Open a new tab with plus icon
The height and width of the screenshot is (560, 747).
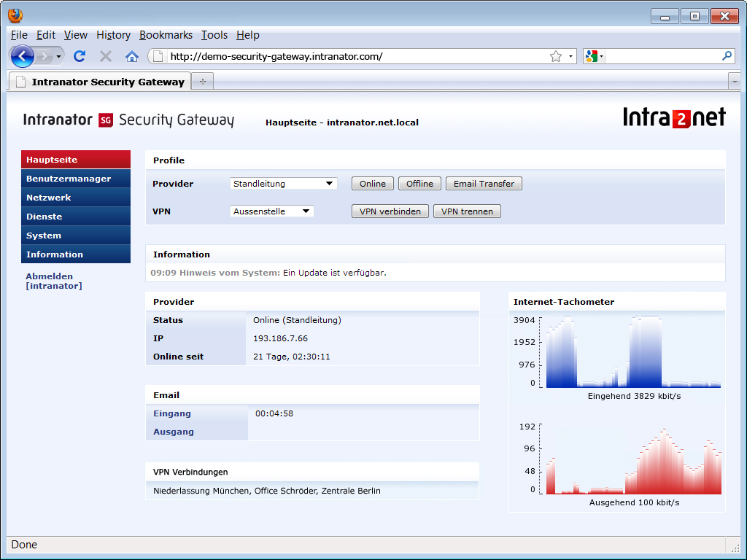click(x=202, y=82)
